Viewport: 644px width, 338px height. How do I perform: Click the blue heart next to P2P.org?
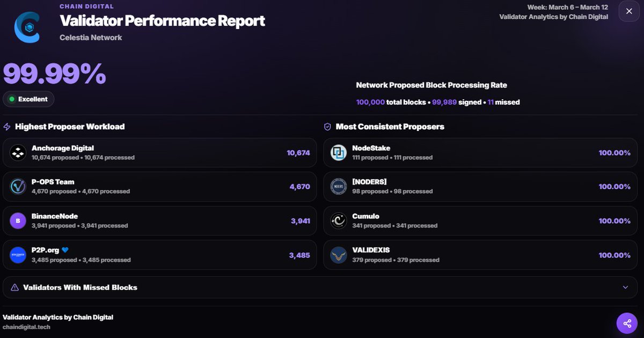[65, 250]
